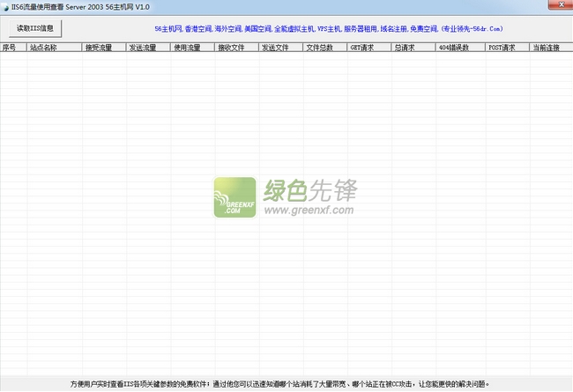
Task: Open the blue 56主机网 promotional link
Action: (x=329, y=29)
